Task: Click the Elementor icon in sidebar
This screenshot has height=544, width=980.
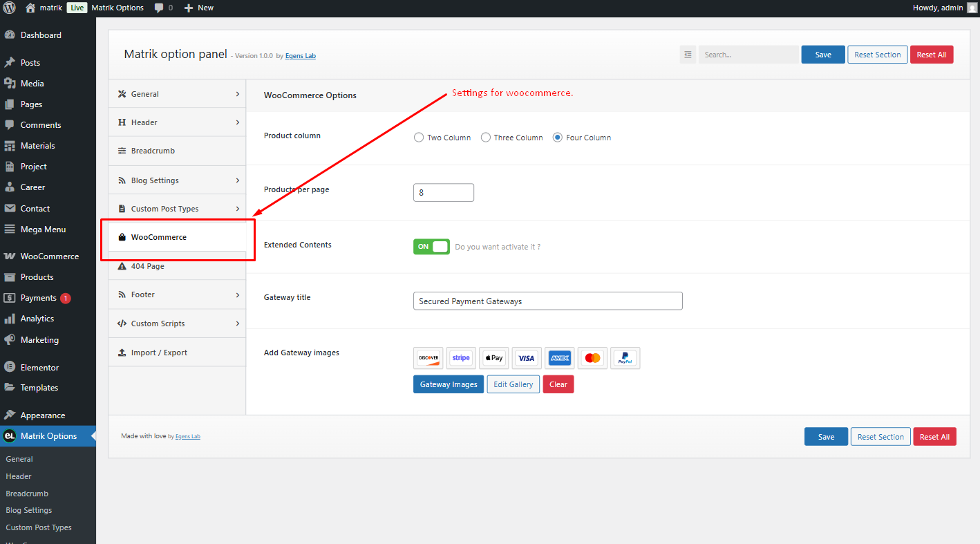Action: 10,368
